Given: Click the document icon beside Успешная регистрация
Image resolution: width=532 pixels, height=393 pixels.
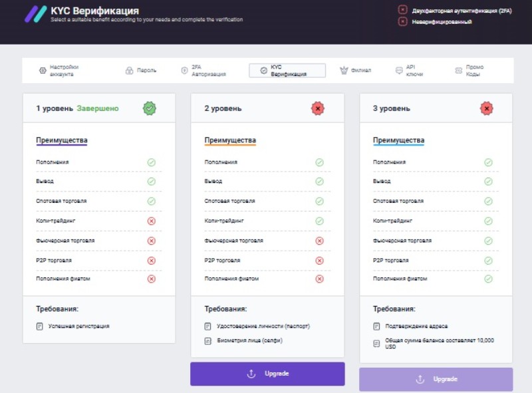Looking at the screenshot, I should (x=40, y=327).
